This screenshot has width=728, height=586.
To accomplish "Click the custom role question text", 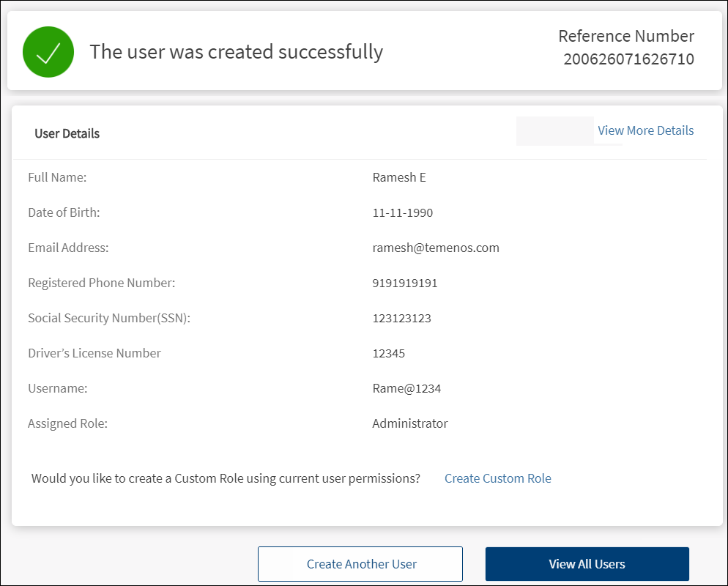I will pos(226,478).
